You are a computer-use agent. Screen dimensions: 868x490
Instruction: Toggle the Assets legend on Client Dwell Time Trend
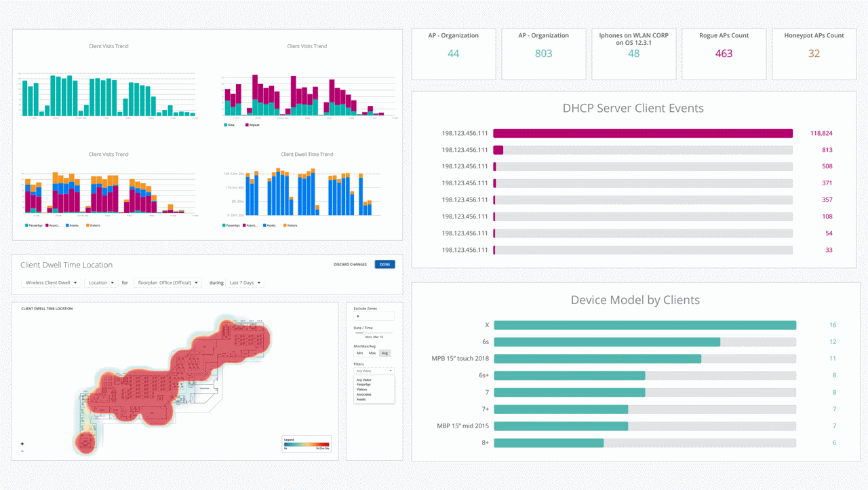point(269,225)
